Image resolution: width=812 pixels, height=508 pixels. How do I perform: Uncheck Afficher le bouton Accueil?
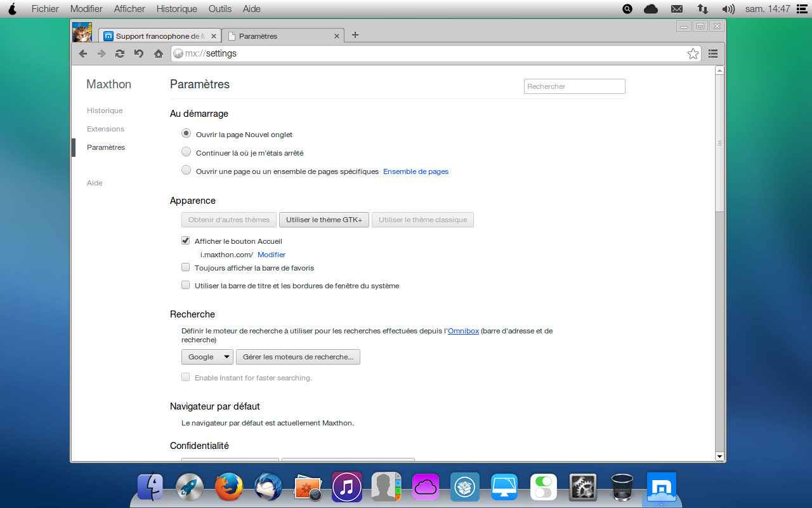click(x=186, y=241)
